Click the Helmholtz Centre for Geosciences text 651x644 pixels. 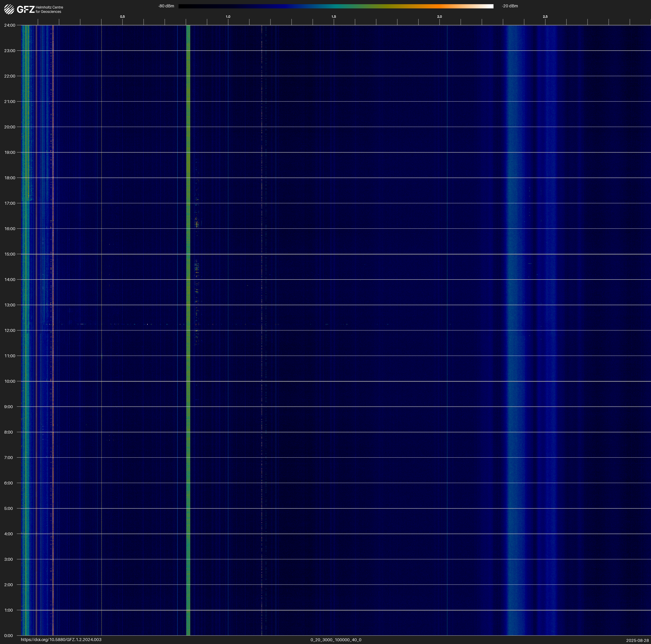pyautogui.click(x=49, y=9)
